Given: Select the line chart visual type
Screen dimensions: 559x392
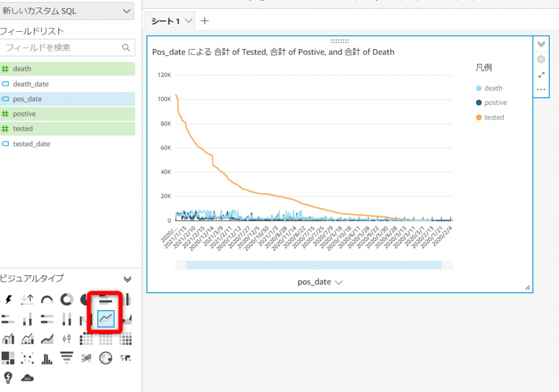Looking at the screenshot, I should 106,319.
